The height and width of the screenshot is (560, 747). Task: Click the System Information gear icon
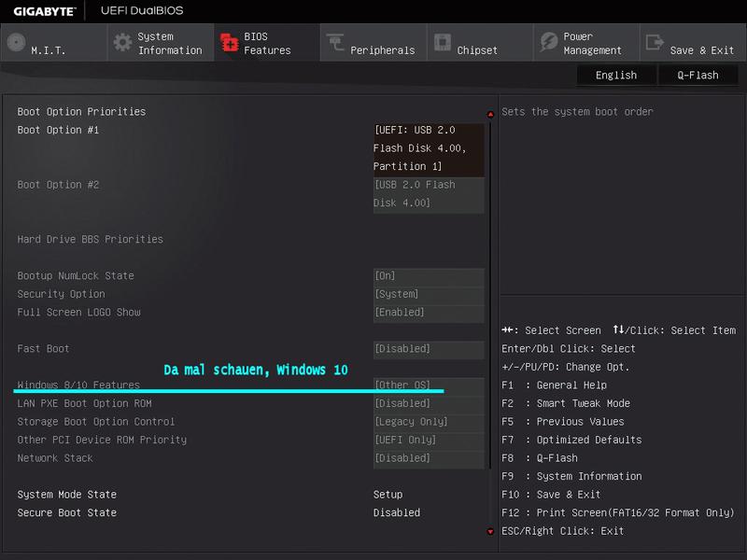click(x=122, y=42)
